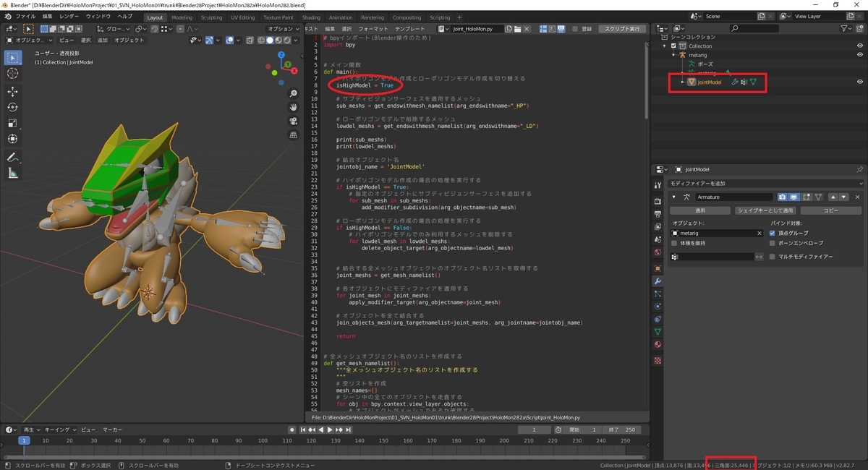Switch perspective/orthographic grid gizmo

294,134
